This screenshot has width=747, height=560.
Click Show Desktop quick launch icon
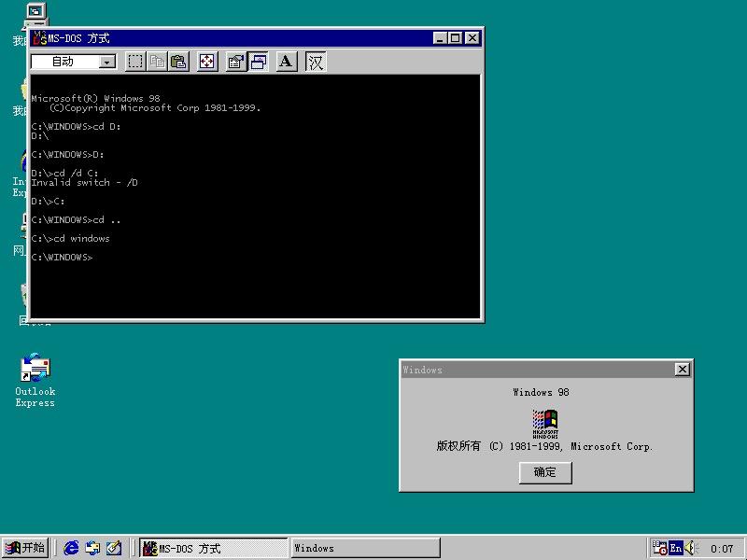[x=114, y=548]
